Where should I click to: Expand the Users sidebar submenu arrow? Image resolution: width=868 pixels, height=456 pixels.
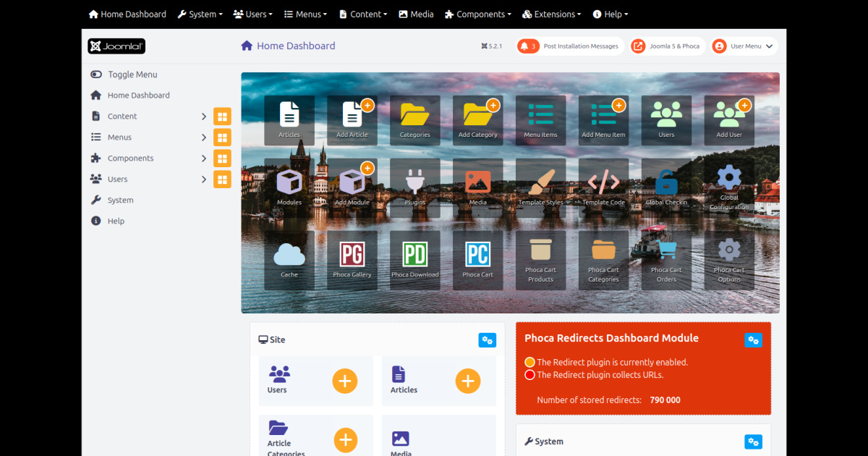pyautogui.click(x=204, y=180)
